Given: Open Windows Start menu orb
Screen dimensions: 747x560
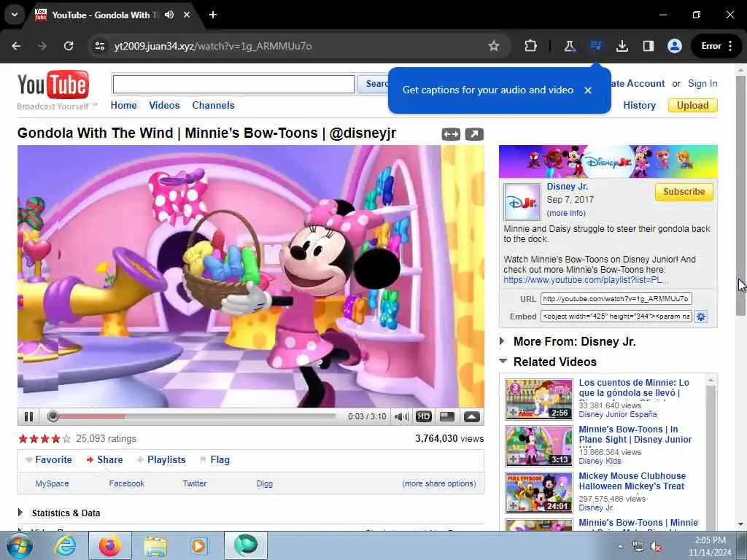Looking at the screenshot, I should pos(19,545).
